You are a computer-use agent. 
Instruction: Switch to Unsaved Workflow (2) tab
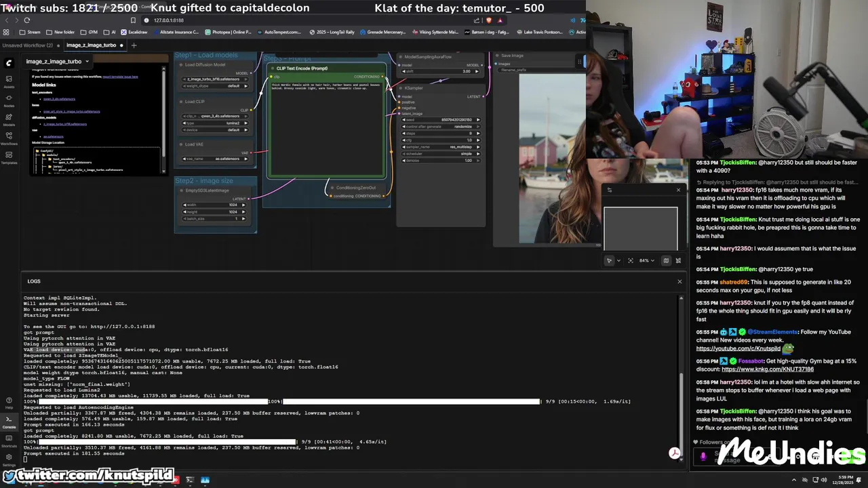click(x=28, y=45)
